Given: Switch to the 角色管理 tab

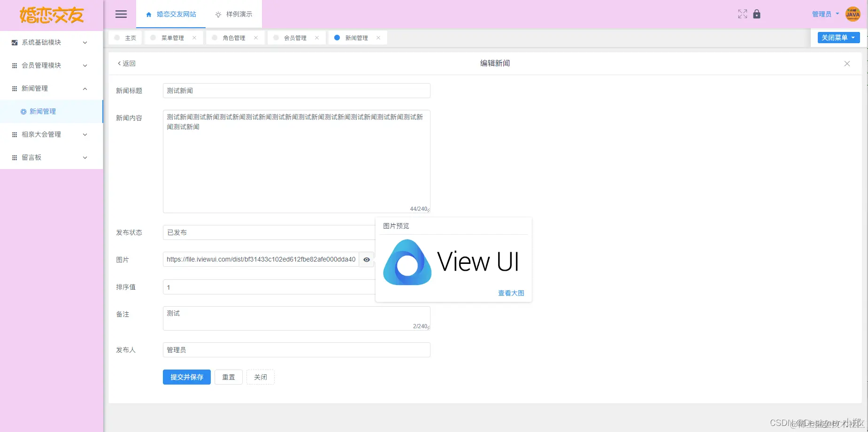Looking at the screenshot, I should pos(233,38).
